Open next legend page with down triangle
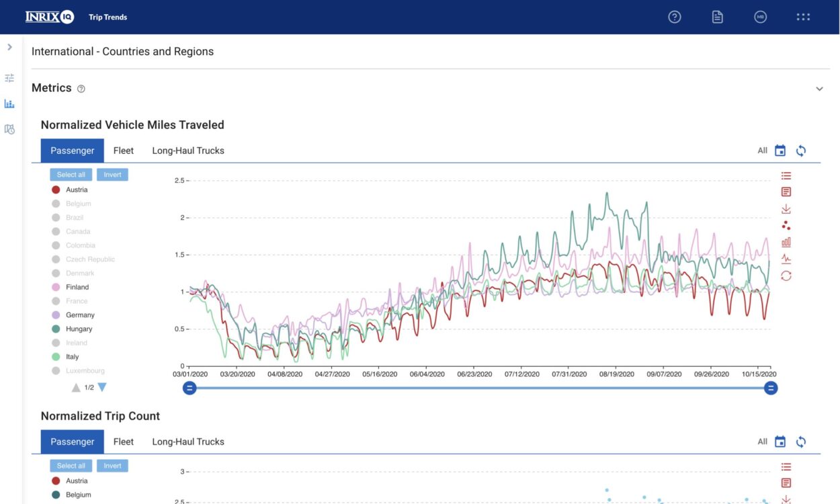This screenshot has height=504, width=840. point(101,387)
